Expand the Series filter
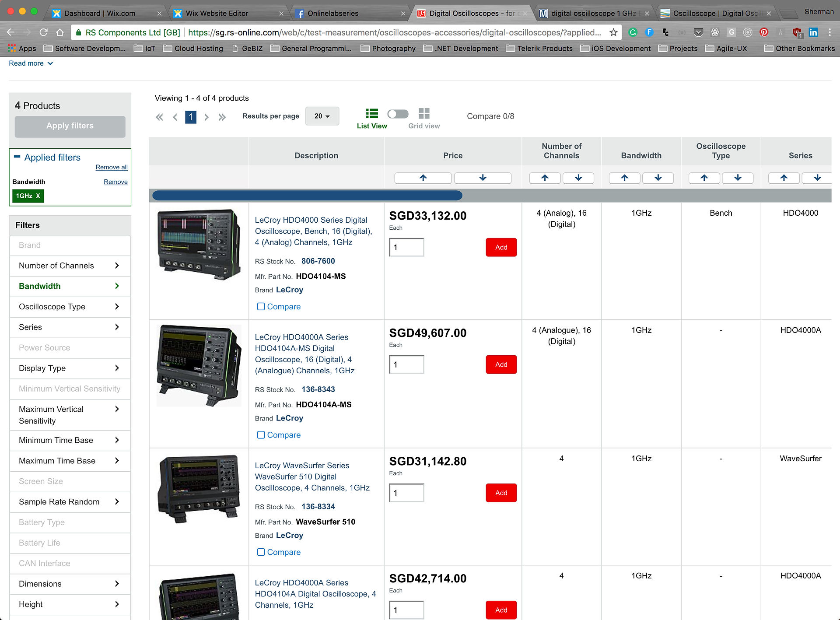Viewport: 840px width, 620px height. (x=70, y=327)
